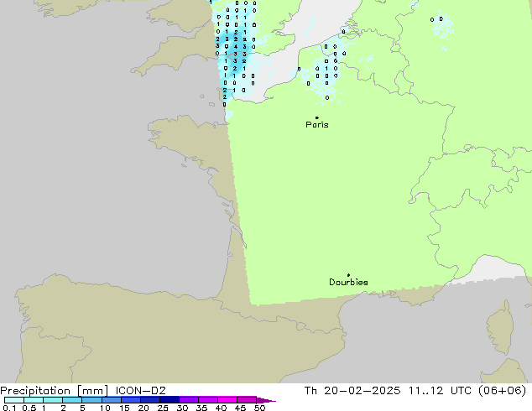Click the '11..12 UTC' time range text

point(440,391)
